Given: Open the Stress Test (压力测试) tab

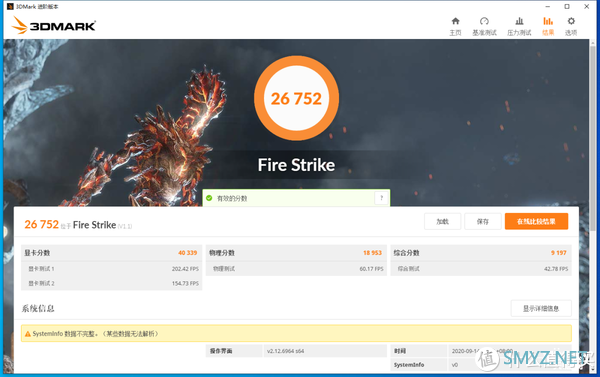Looking at the screenshot, I should (519, 26).
